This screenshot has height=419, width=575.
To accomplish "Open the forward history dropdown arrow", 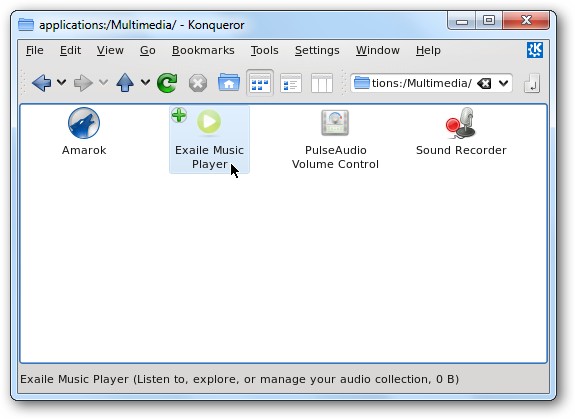I will [x=103, y=82].
